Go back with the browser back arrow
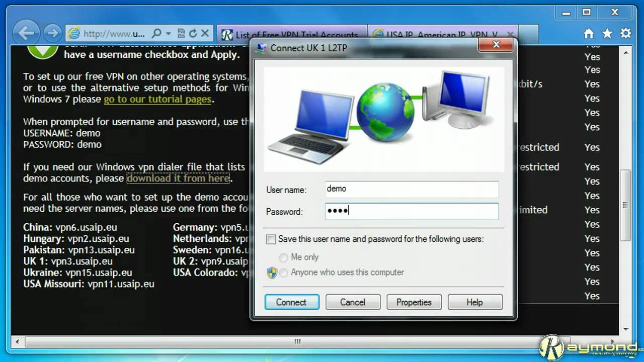Viewport: 644px width, 362px height. pyautogui.click(x=26, y=33)
